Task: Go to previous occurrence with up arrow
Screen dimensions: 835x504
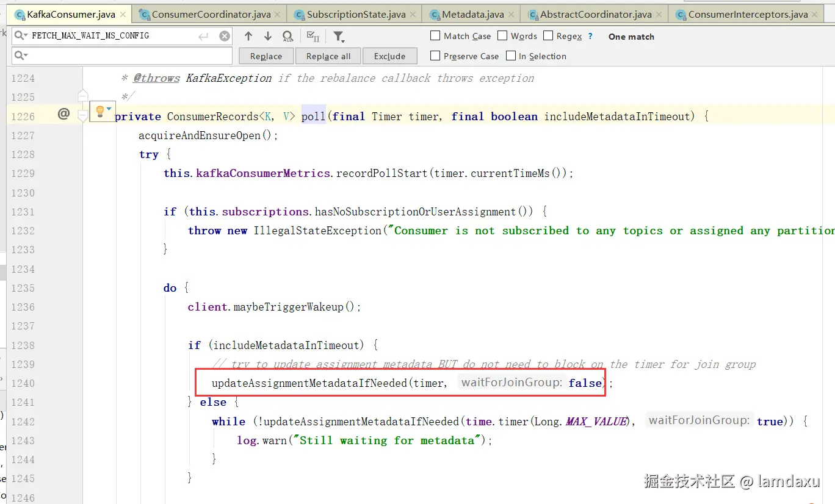Action: (x=248, y=37)
